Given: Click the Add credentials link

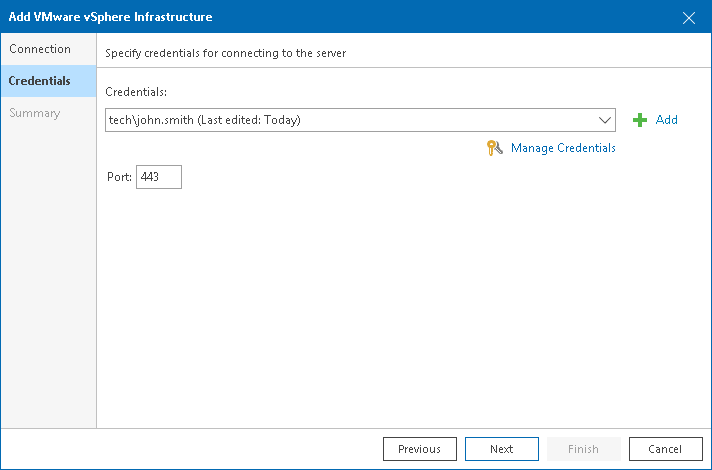Looking at the screenshot, I should pos(667,120).
